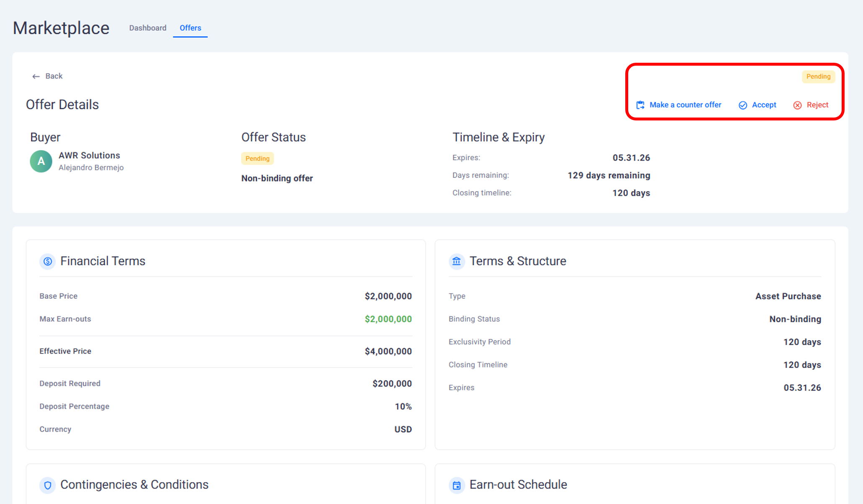Image resolution: width=863 pixels, height=504 pixels.
Task: Switch to the Dashboard tab
Action: pos(148,28)
